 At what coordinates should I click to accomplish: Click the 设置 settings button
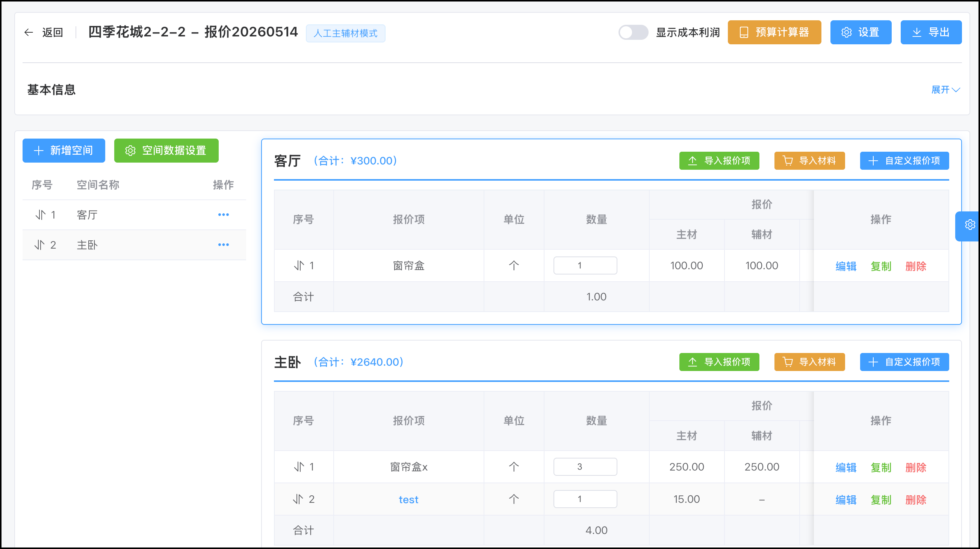coord(861,32)
